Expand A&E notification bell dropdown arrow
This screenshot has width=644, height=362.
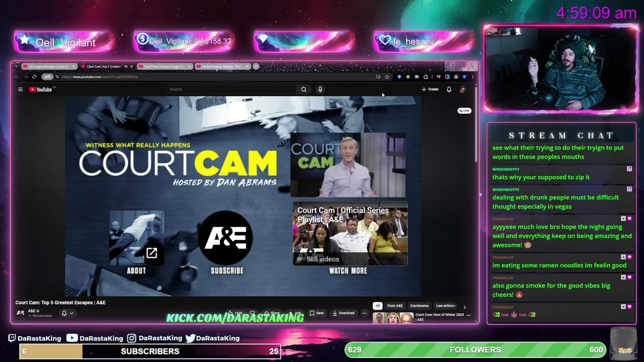coord(71,313)
